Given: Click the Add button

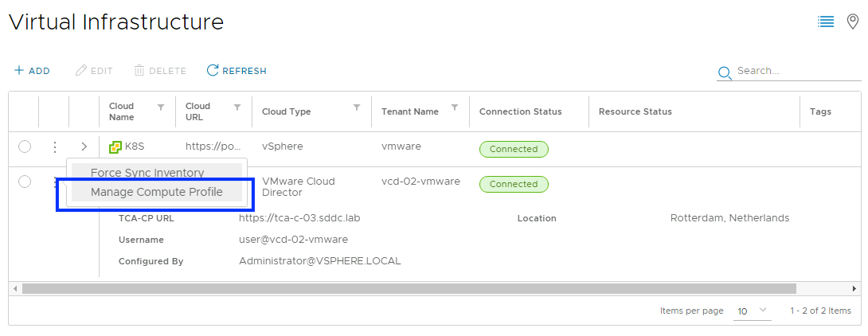Looking at the screenshot, I should [x=32, y=71].
